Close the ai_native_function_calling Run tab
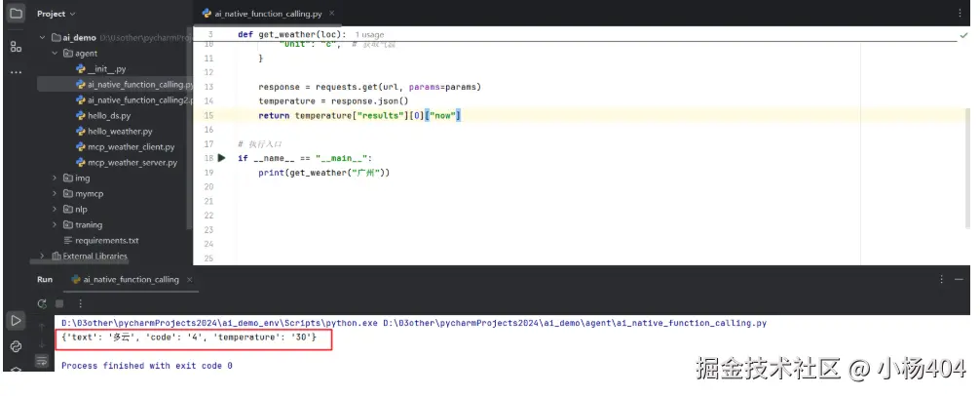Screen dimensions: 980x396 click(x=189, y=280)
